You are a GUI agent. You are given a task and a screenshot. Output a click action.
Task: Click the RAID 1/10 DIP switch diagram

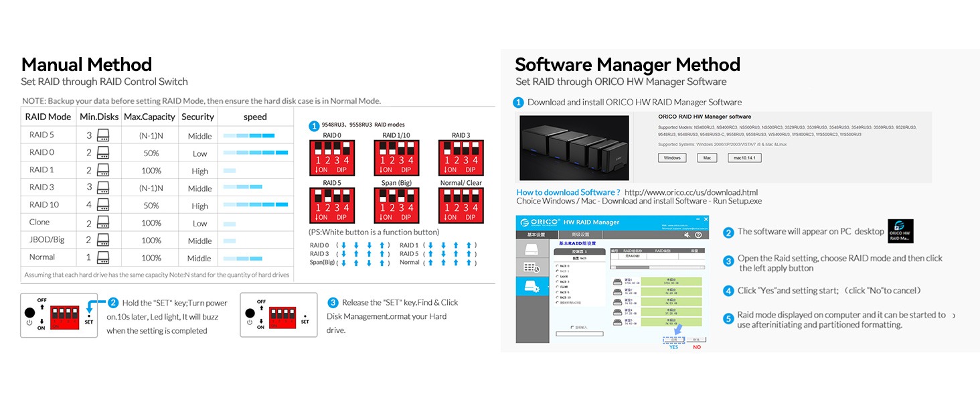click(398, 157)
